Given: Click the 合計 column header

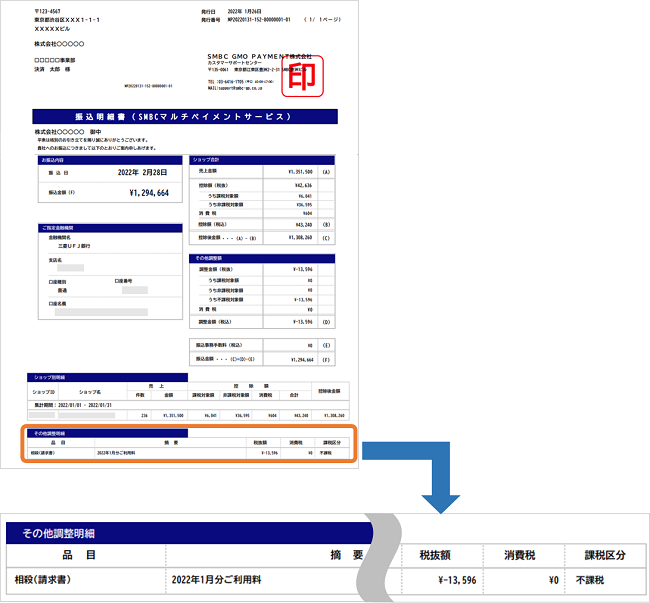Looking at the screenshot, I should 294,395.
